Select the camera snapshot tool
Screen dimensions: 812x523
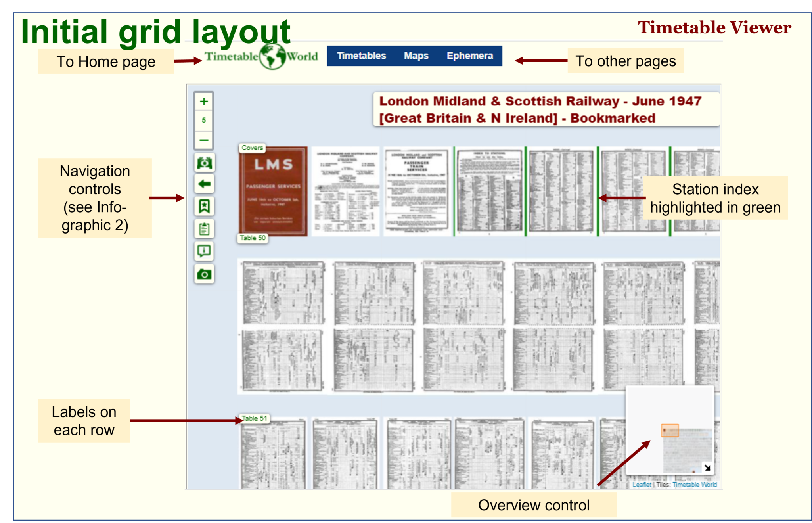[204, 274]
